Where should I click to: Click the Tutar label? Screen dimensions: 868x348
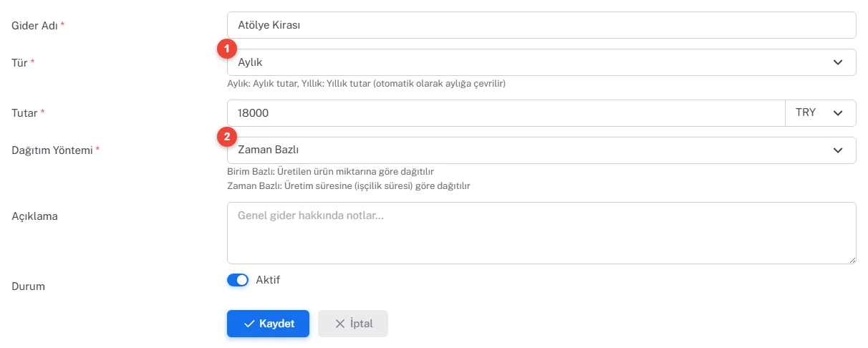click(25, 113)
